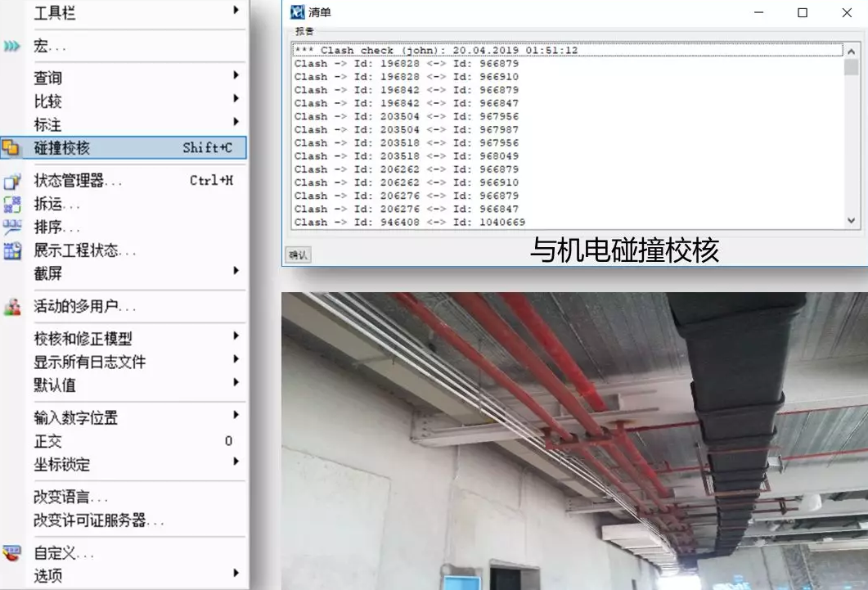Image resolution: width=868 pixels, height=590 pixels.
Task: Select clash row 203518 <-> 968049
Action: 568,156
